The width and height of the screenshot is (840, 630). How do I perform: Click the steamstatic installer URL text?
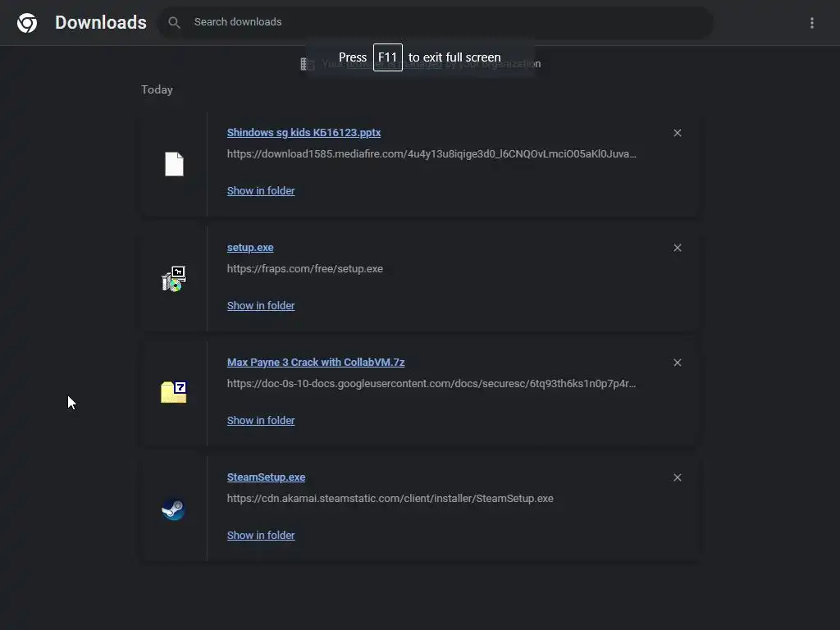[390, 498]
